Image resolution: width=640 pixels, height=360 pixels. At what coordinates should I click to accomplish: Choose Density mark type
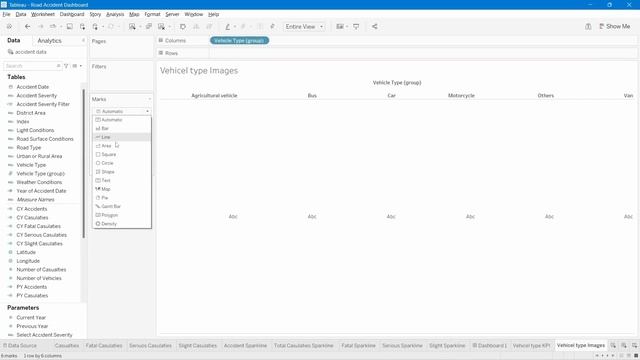[x=122, y=224]
